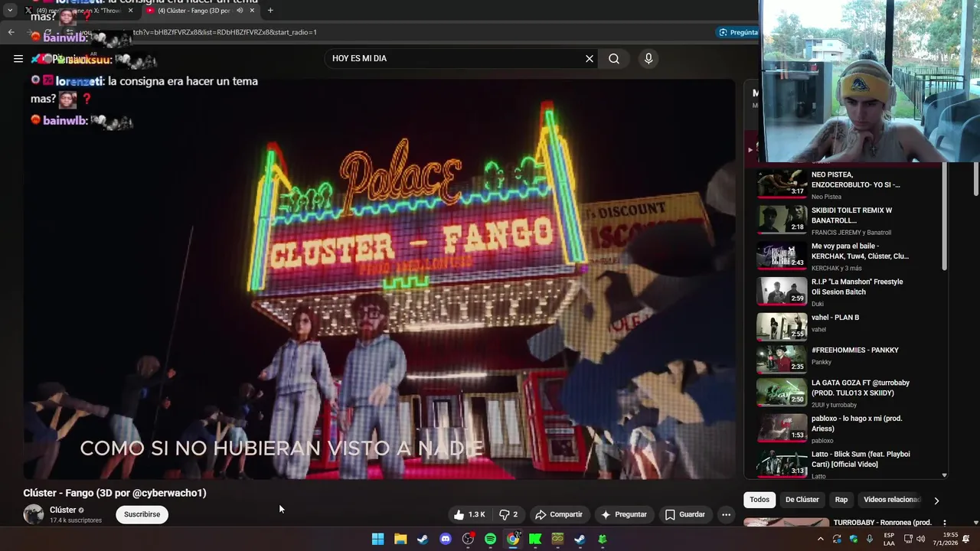Open volume control in system tray
The height and width of the screenshot is (551, 980).
click(x=920, y=539)
